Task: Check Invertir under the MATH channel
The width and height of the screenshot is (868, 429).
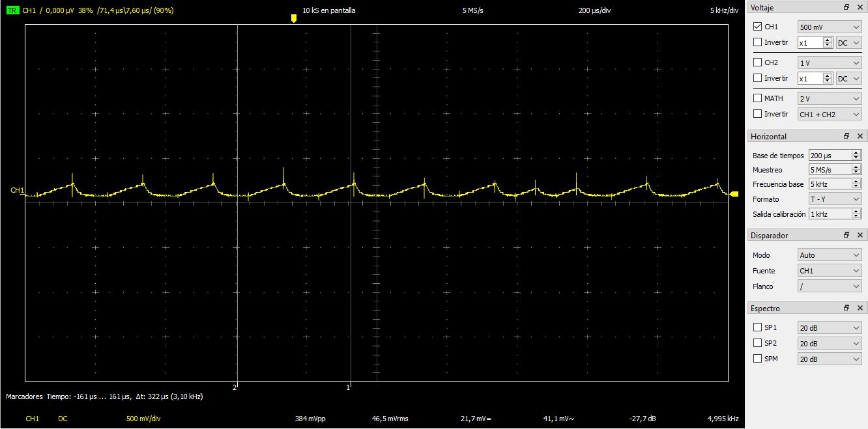Action: [757, 114]
